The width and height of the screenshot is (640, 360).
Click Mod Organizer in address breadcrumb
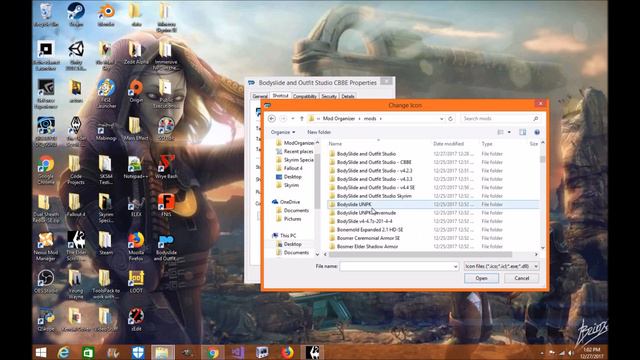pos(339,119)
